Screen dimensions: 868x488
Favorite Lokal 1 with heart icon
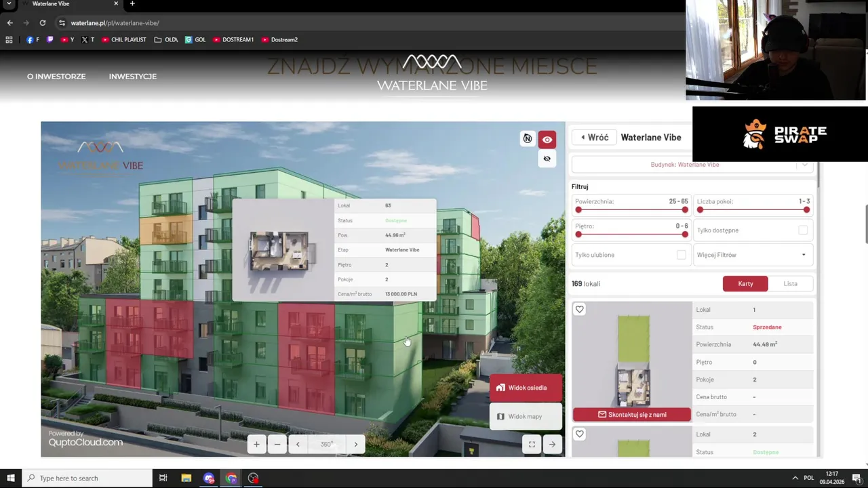pos(580,310)
